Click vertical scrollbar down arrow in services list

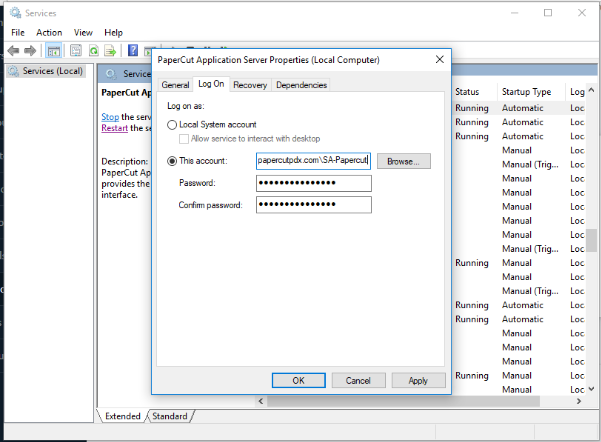coord(591,389)
